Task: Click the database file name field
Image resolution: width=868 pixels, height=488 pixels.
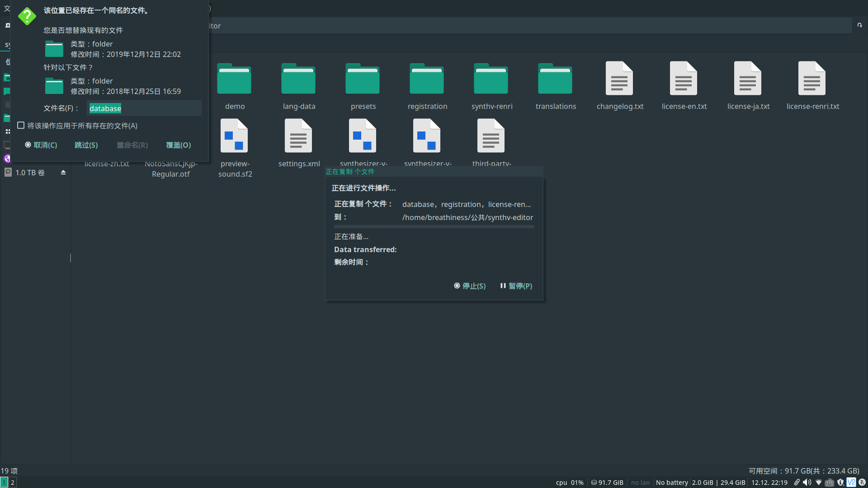Action: pyautogui.click(x=144, y=108)
